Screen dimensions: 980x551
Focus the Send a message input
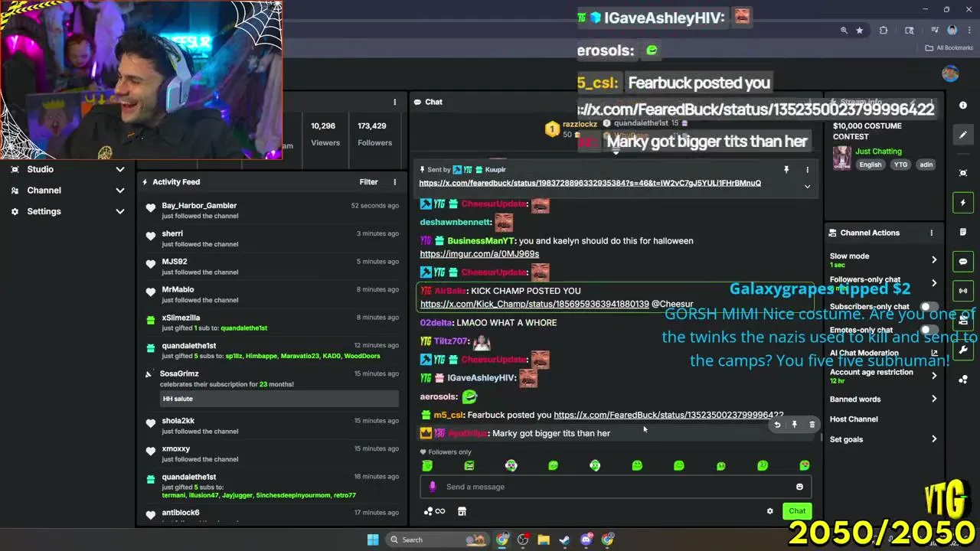616,487
